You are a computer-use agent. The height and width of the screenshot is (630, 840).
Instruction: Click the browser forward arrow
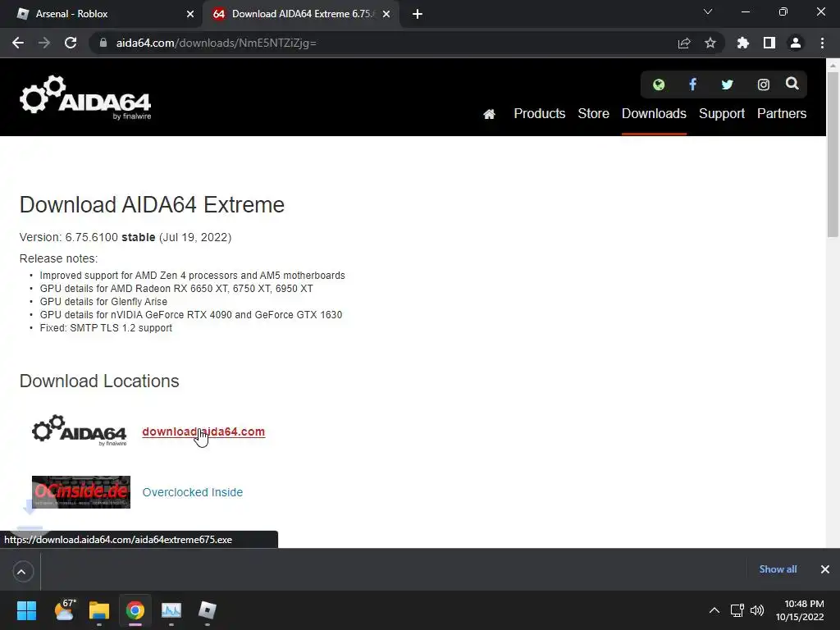tap(44, 43)
